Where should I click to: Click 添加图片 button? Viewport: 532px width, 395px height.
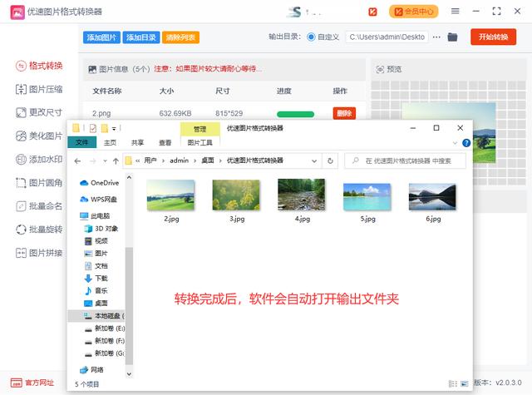[101, 37]
